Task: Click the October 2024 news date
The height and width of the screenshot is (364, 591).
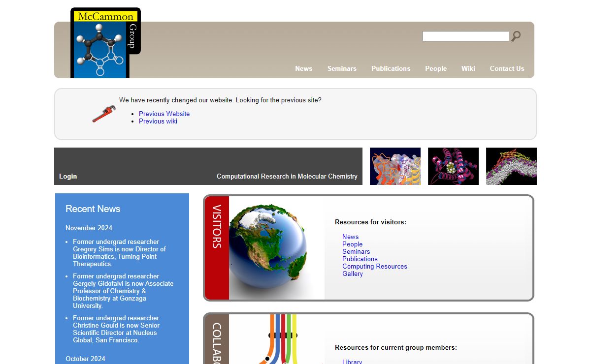Action: click(x=86, y=359)
